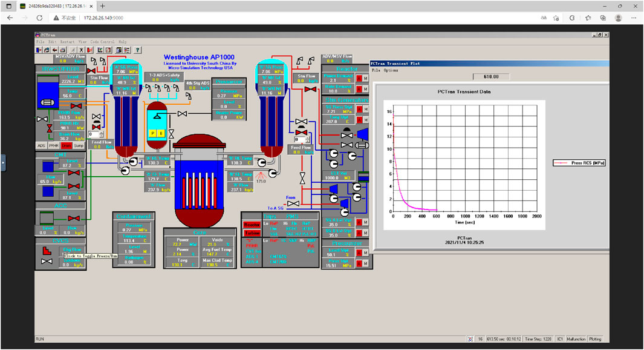This screenshot has height=350, width=644.
Task: Open the File menu in PCTran
Action: (x=41, y=42)
